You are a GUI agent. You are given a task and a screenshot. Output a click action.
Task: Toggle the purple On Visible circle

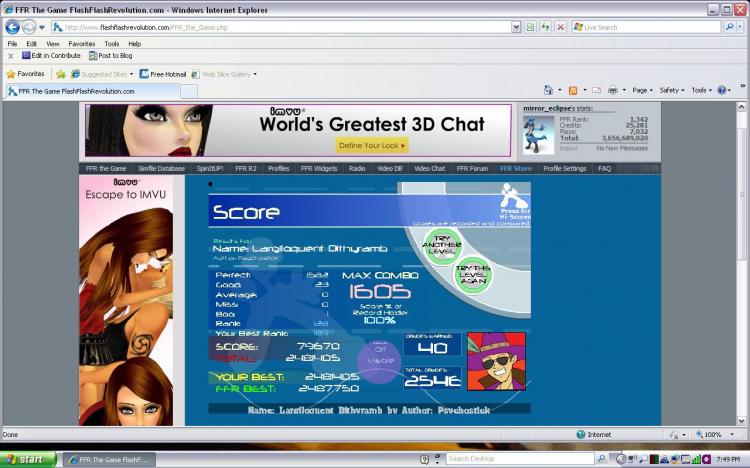[380, 361]
